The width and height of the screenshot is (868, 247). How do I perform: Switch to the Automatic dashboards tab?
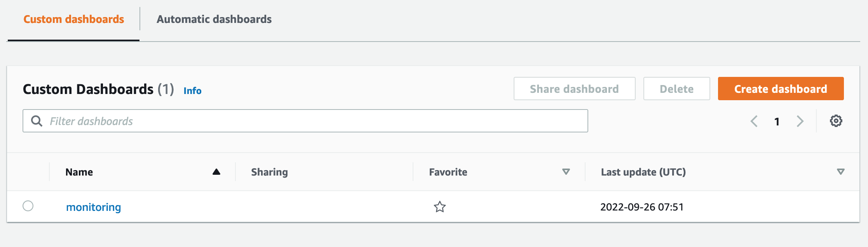coord(214,19)
